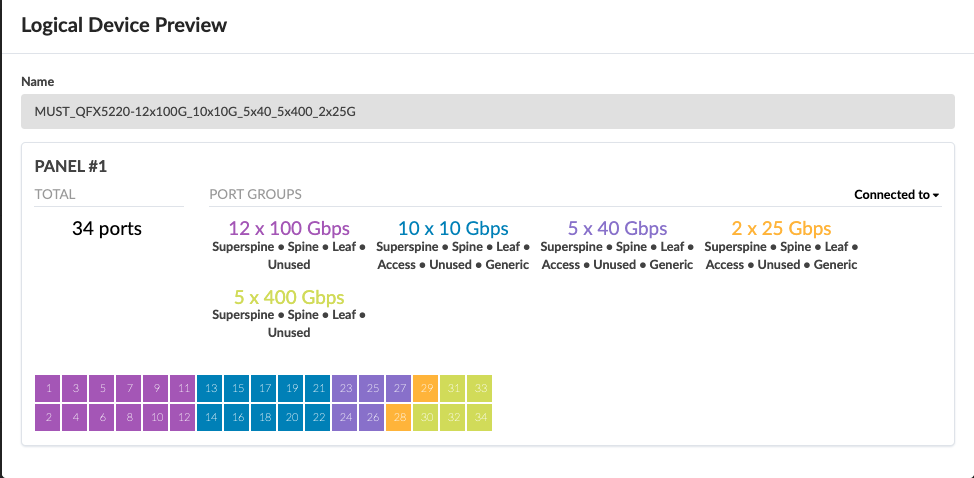974x478 pixels.
Task: Select the 12 x 100 Gbps port group
Action: pyautogui.click(x=289, y=228)
